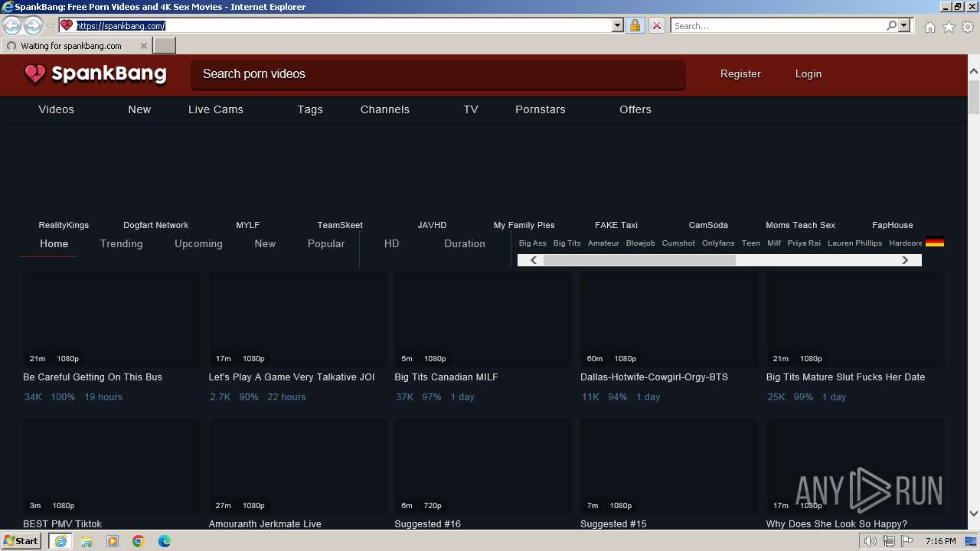Open the Register link

pyautogui.click(x=740, y=74)
